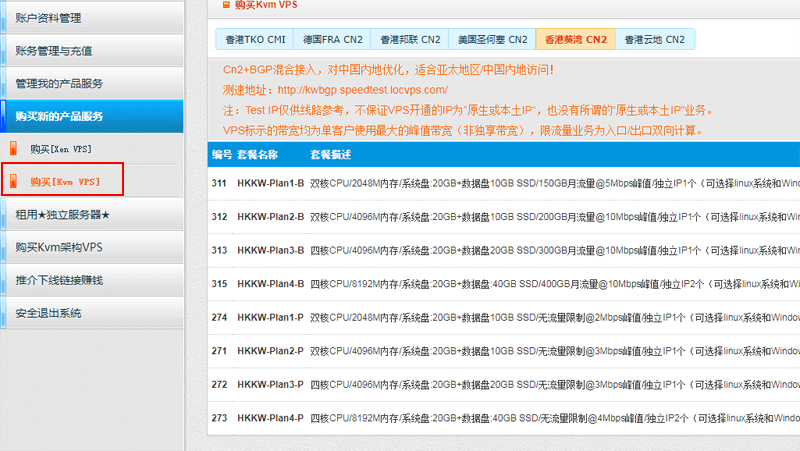Click the 套餐名称 column header
The image size is (800, 451).
257,155
